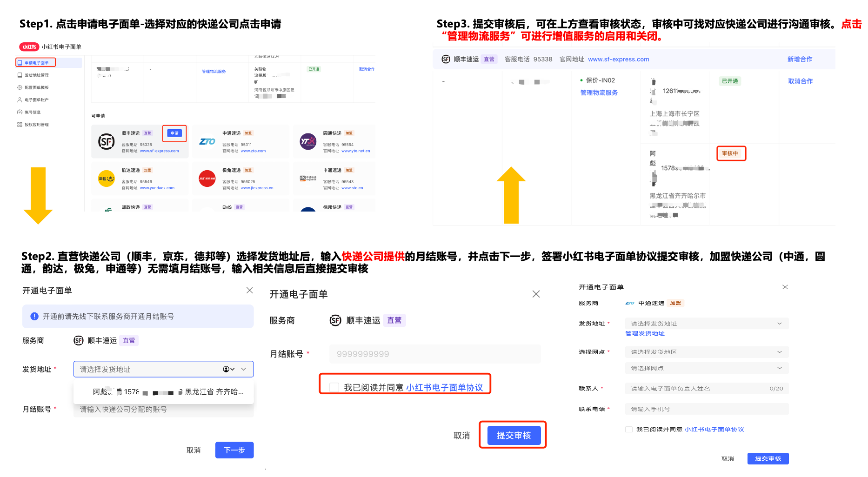Click the SF logo in the Step3 table header
Image resolution: width=868 pixels, height=477 pixels.
pos(446,59)
